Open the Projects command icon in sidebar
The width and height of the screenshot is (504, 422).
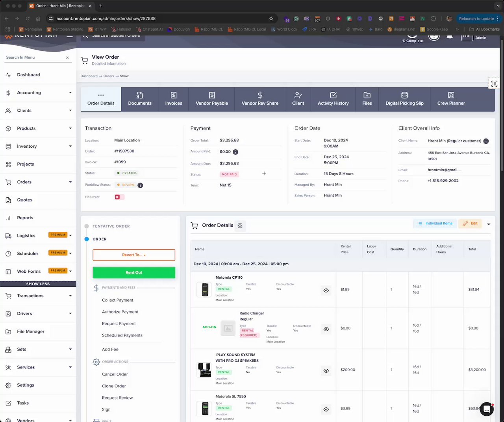click(x=8, y=164)
